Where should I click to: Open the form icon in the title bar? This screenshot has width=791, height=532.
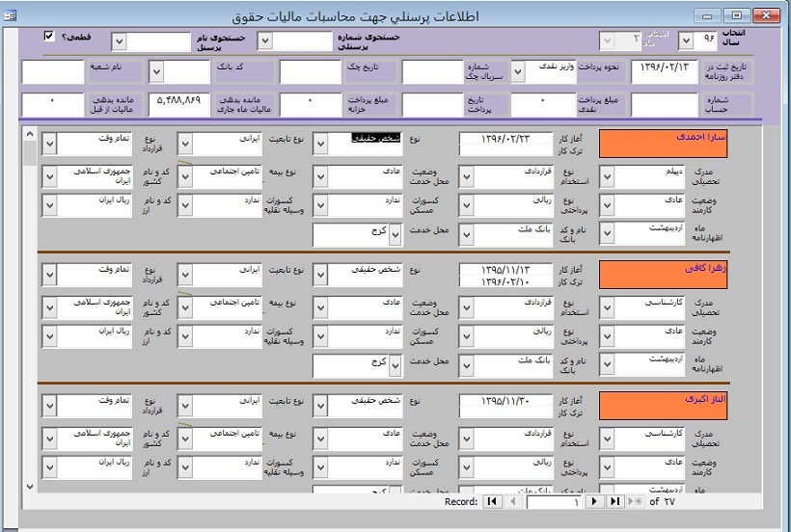[10, 15]
